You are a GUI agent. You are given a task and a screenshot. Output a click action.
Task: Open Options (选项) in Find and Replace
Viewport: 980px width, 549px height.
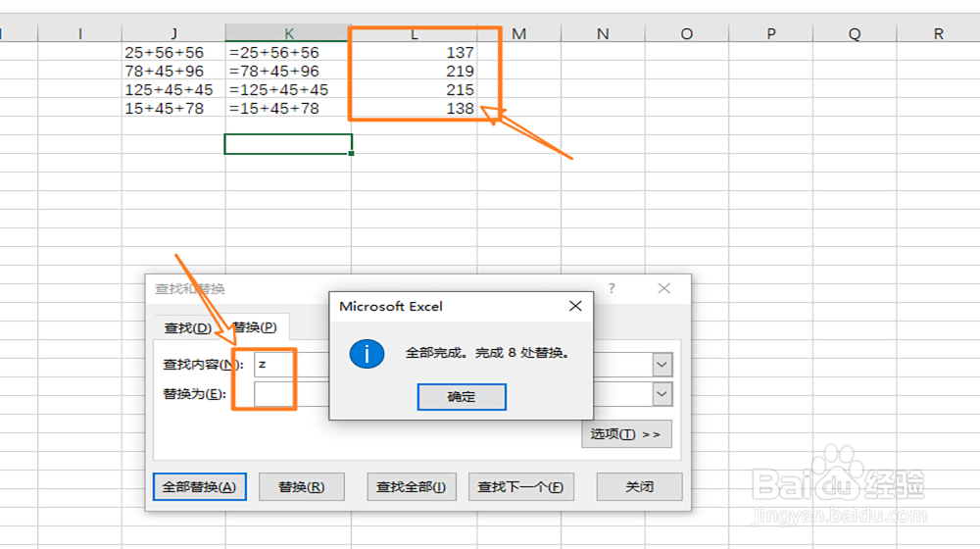click(626, 434)
